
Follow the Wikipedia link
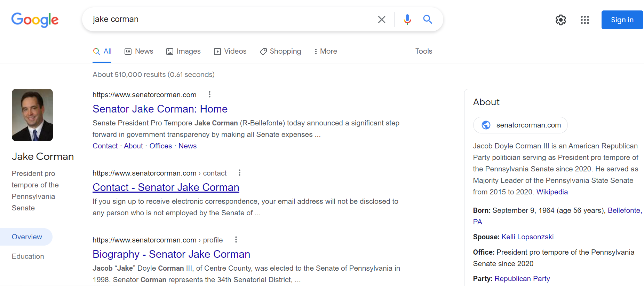click(552, 192)
